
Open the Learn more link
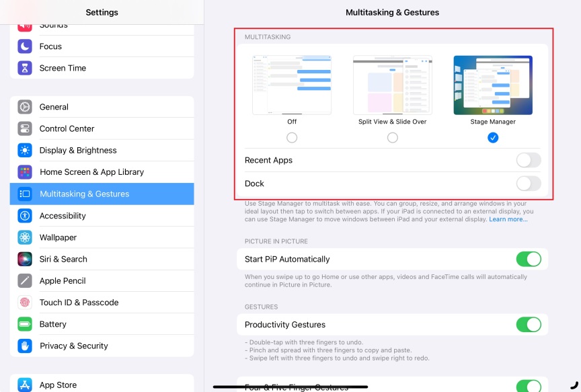click(508, 220)
